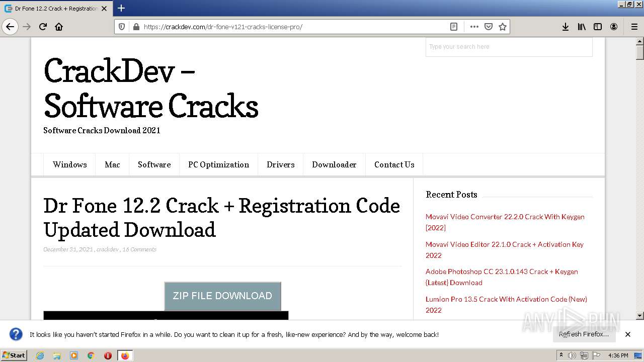Open Firefox account icon

(x=614, y=27)
